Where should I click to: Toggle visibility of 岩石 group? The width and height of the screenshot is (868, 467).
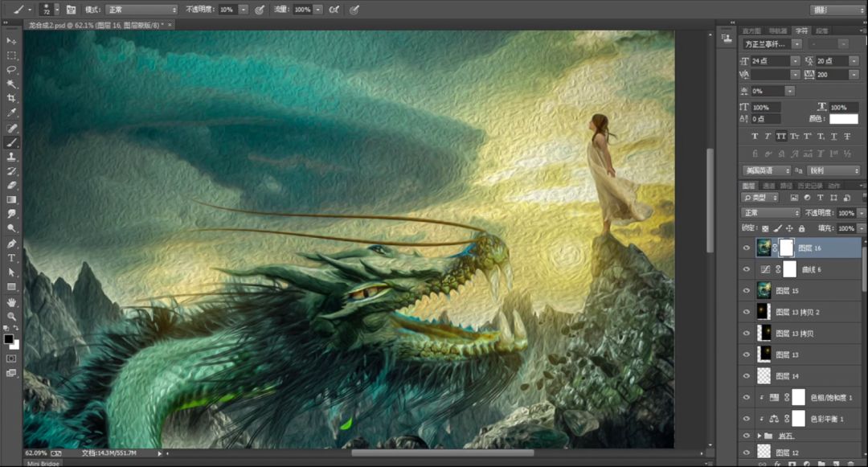pos(746,436)
